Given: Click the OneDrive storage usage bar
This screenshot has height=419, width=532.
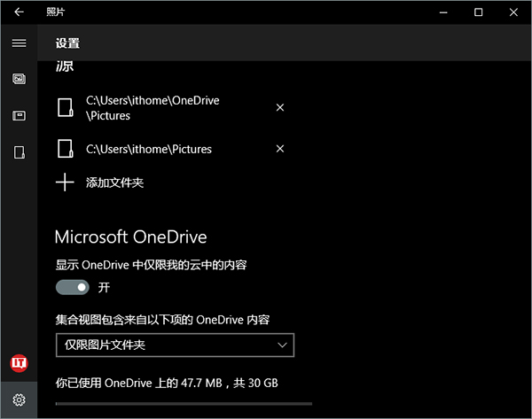Looking at the screenshot, I should click(184, 404).
